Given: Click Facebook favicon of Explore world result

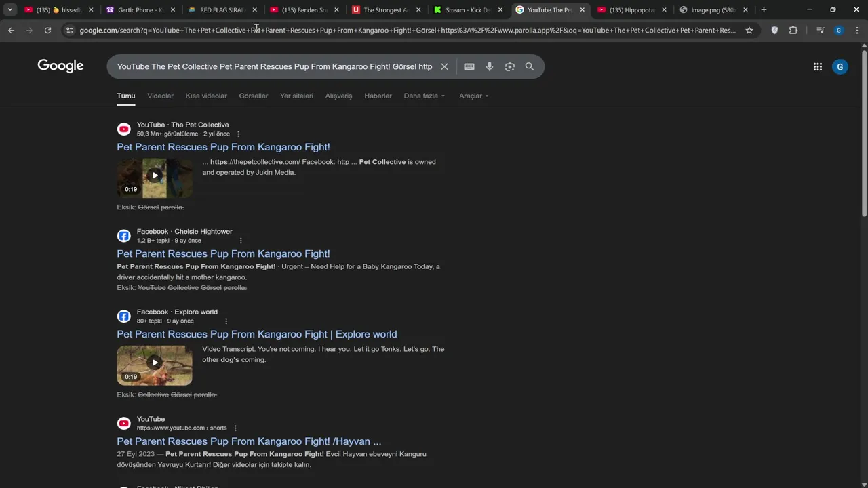Looking at the screenshot, I should pyautogui.click(x=123, y=317).
